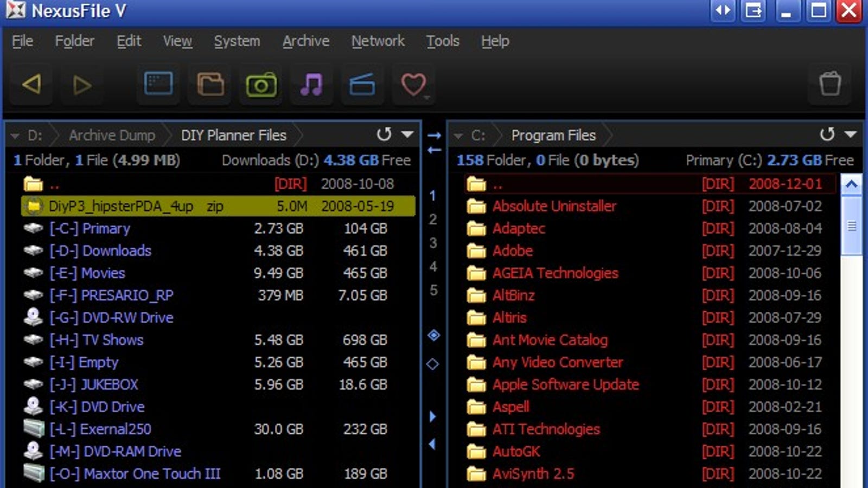Open the documents folder toolbar icon

(x=210, y=84)
